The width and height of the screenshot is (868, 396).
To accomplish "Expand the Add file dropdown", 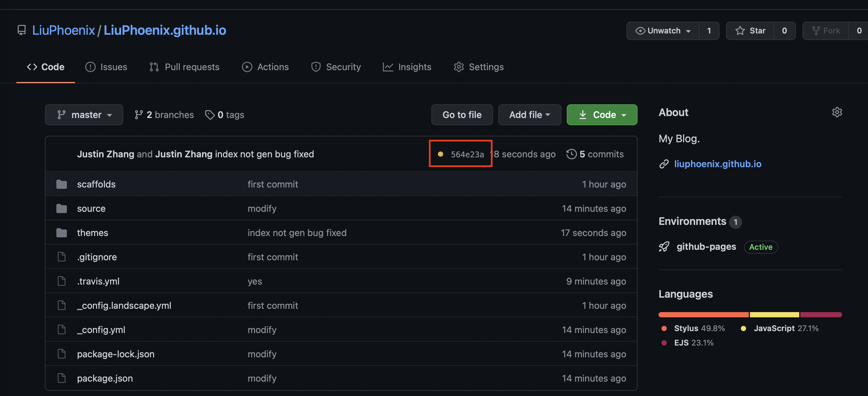I will (529, 115).
